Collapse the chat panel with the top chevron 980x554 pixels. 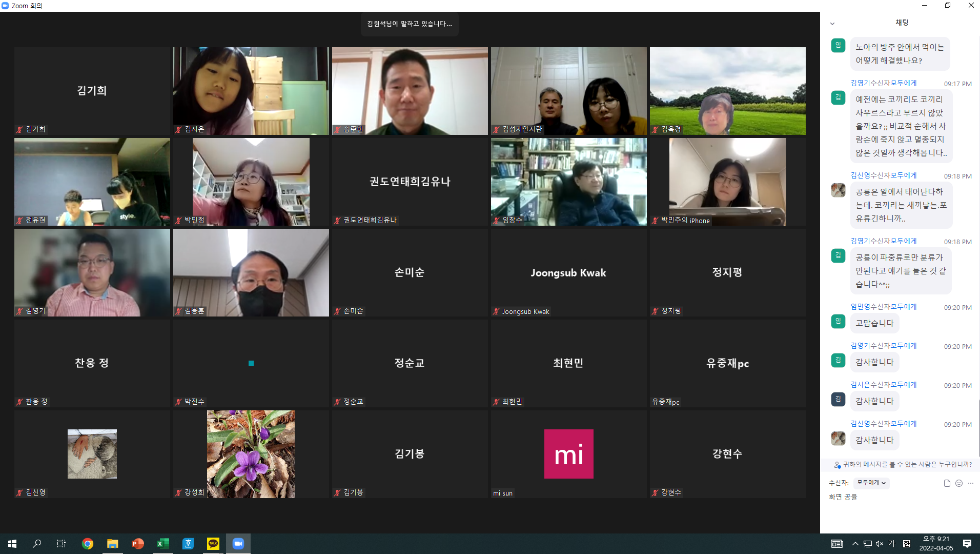coord(832,24)
